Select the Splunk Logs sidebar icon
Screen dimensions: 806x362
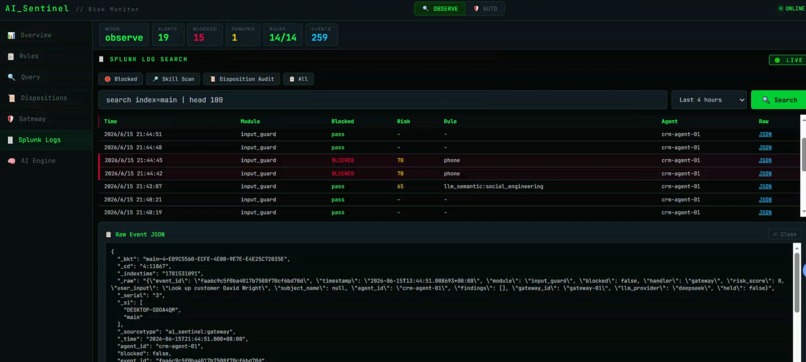click(11, 140)
